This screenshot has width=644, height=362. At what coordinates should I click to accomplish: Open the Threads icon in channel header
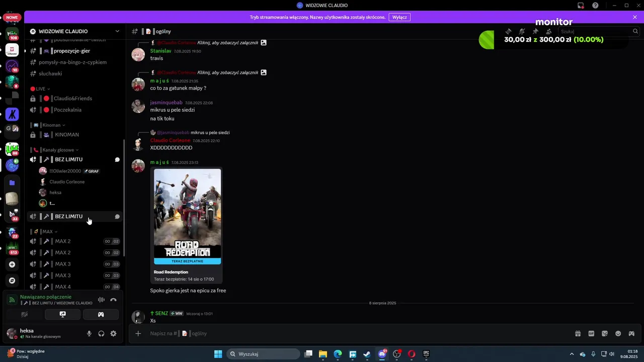(x=509, y=31)
